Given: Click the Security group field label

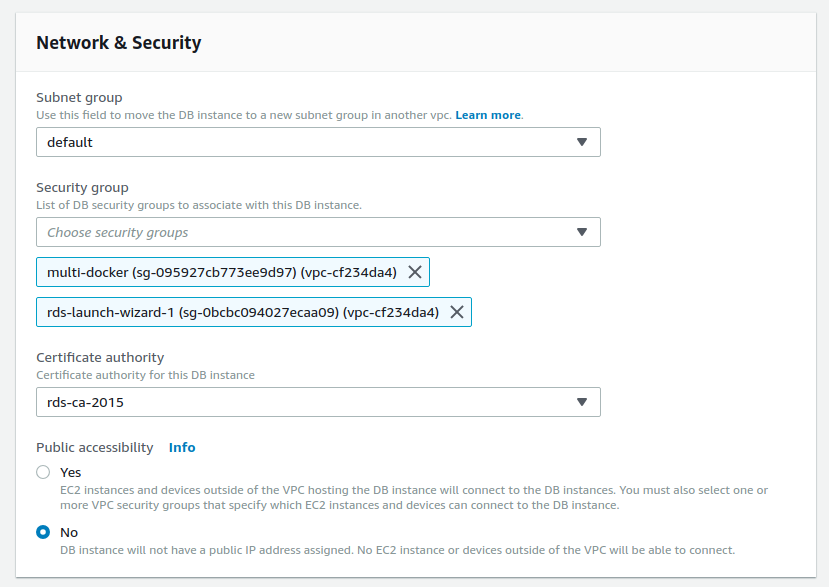Looking at the screenshot, I should tap(82, 188).
